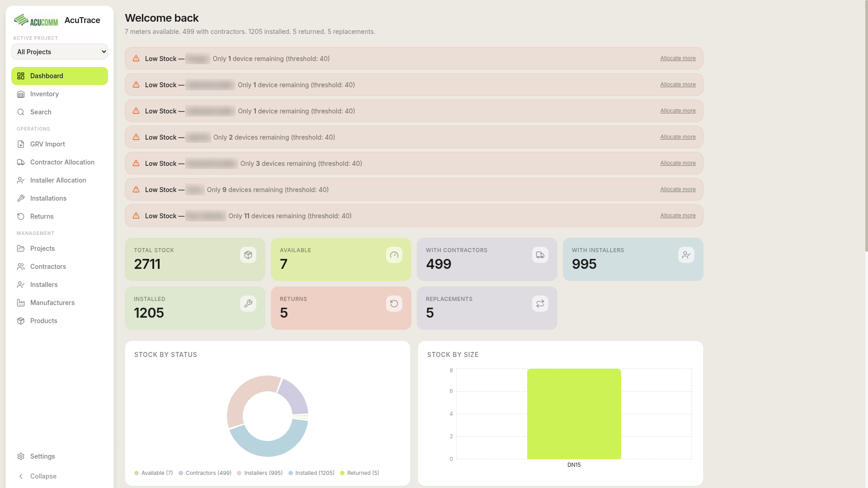Open the Inventory menu item
The height and width of the screenshot is (488, 868).
[x=60, y=94]
